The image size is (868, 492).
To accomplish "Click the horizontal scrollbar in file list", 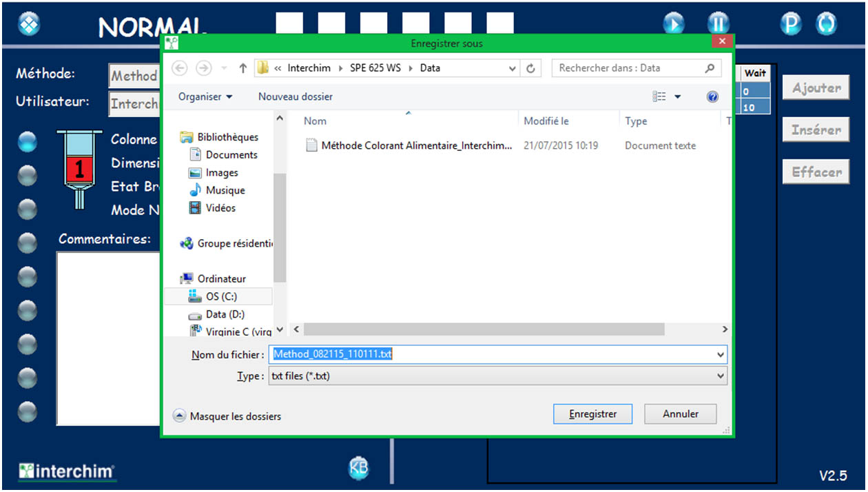I will click(483, 329).
